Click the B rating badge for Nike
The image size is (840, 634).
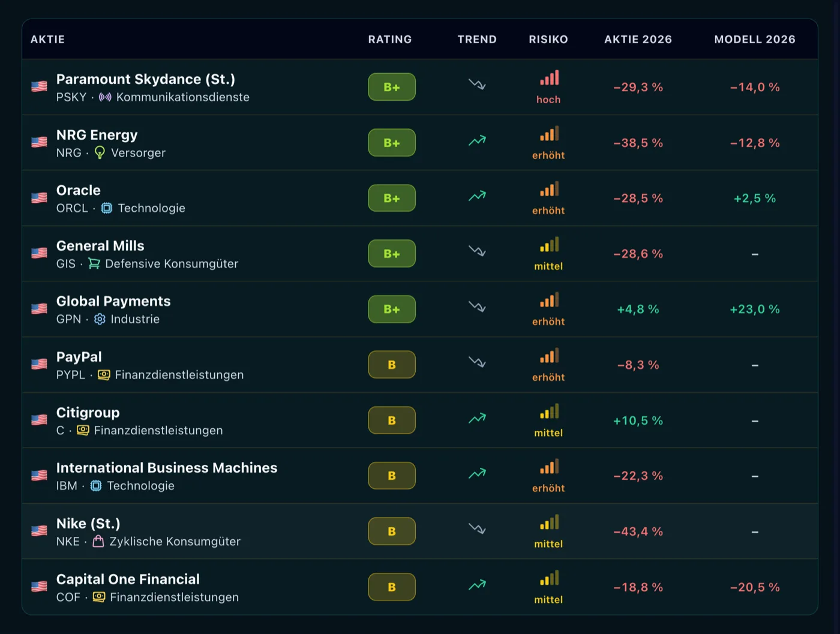coord(392,531)
